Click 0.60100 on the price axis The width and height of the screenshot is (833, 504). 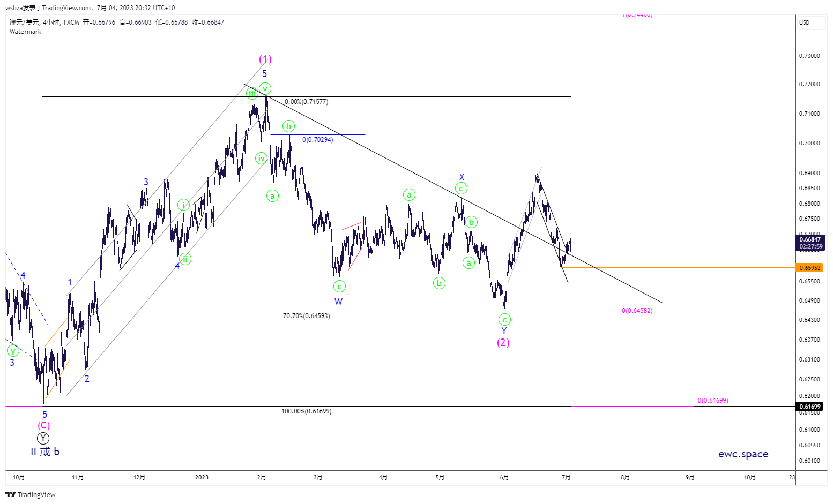809,461
